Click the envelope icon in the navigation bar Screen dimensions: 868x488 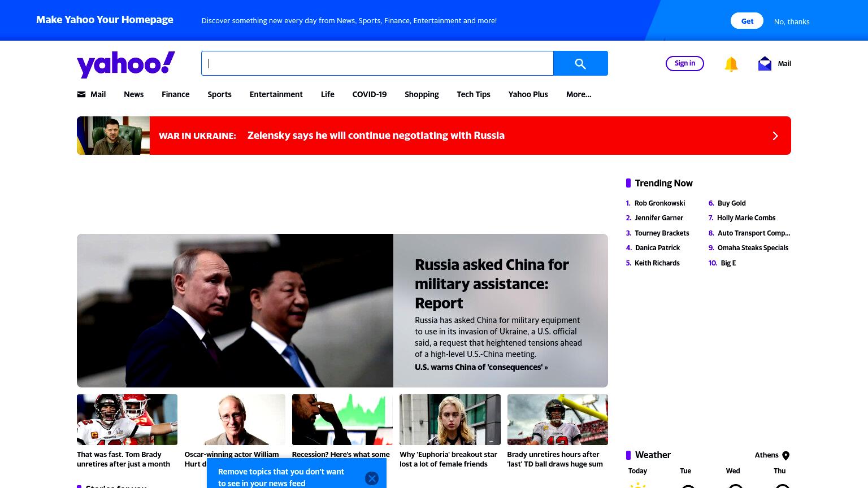pyautogui.click(x=81, y=94)
